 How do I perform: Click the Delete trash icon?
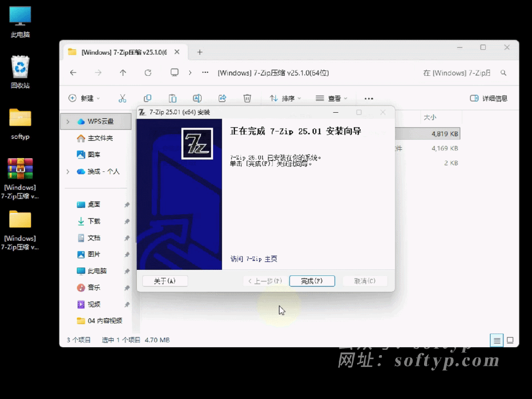[247, 99]
